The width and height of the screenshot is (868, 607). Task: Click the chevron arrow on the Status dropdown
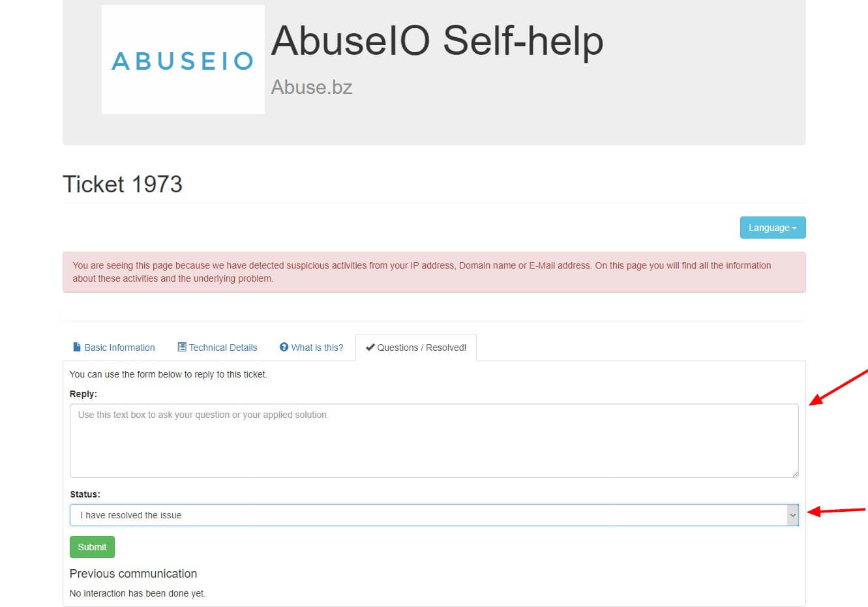792,515
